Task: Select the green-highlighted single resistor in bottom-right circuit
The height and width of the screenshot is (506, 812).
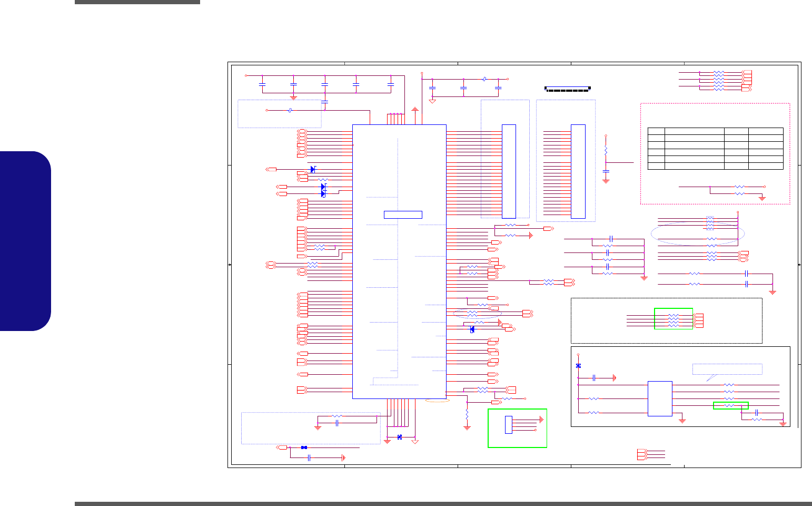Action: 730,405
